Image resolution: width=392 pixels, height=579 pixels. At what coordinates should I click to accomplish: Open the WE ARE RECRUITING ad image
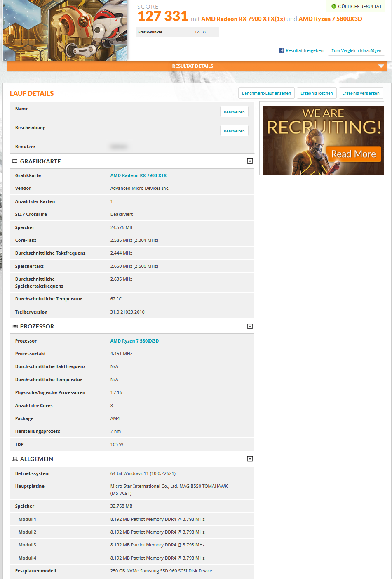pyautogui.click(x=323, y=140)
